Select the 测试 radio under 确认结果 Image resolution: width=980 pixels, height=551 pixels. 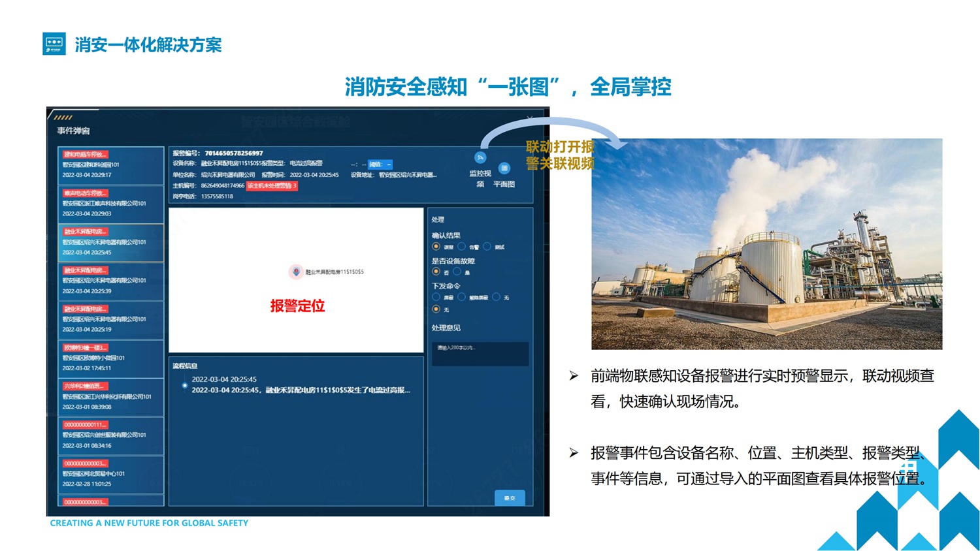[487, 247]
